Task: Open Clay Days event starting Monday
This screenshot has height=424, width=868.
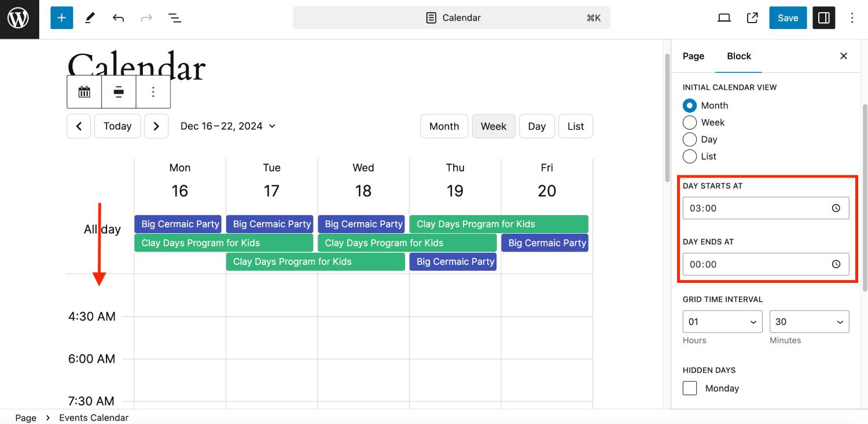Action: pyautogui.click(x=223, y=243)
